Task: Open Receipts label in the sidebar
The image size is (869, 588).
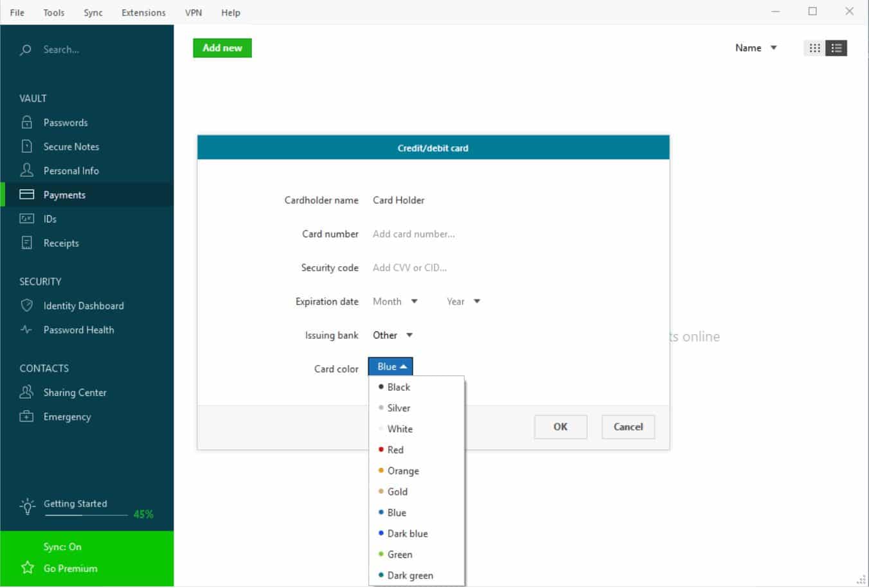Action: 61,243
